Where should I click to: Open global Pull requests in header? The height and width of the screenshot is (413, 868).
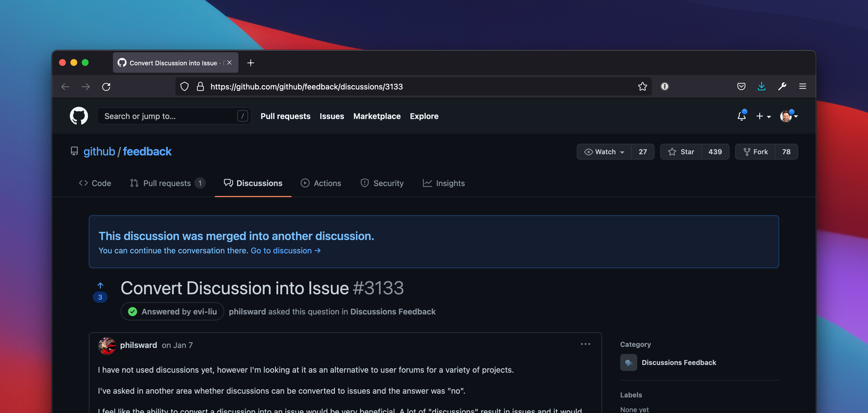285,116
